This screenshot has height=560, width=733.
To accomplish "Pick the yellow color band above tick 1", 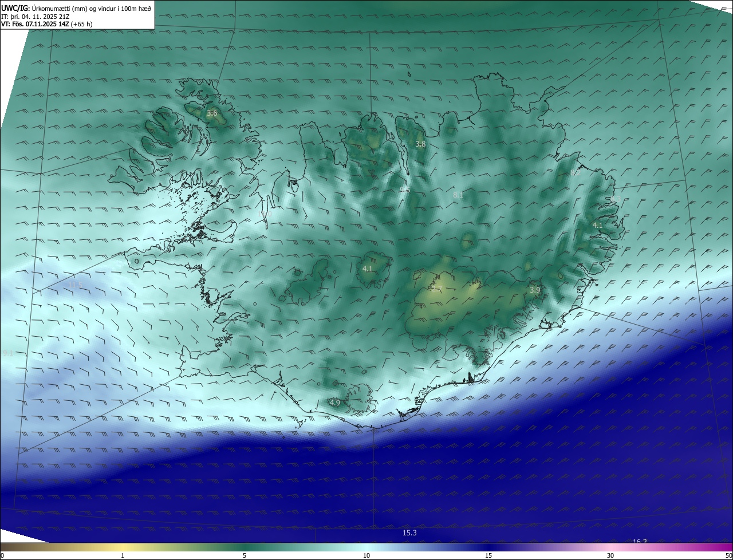I will [x=123, y=547].
